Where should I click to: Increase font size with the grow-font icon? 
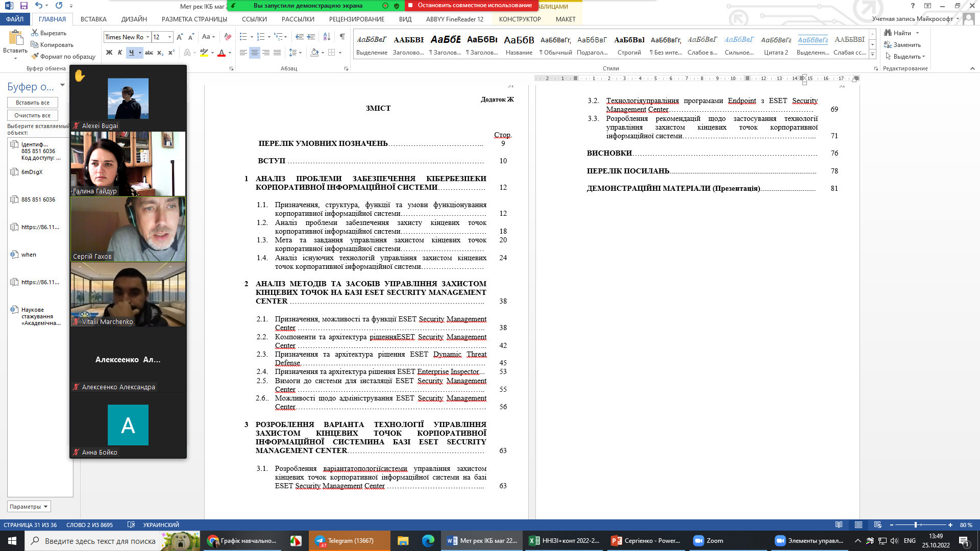(180, 37)
